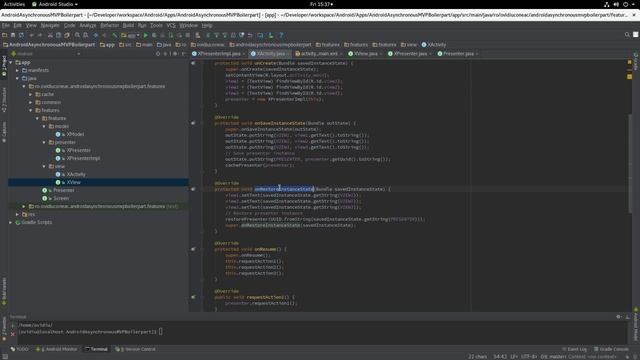Open the Build menu

coord(128,25)
